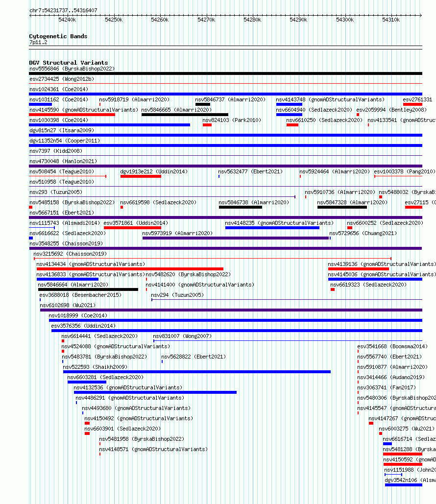Click nsv1018999 (Coe2014) label
Viewport: 436px width, 504px height.
coord(78,315)
